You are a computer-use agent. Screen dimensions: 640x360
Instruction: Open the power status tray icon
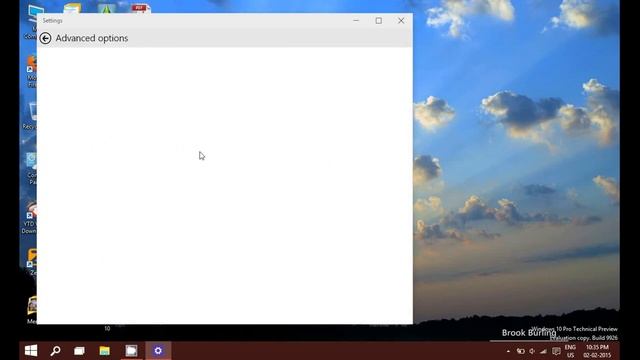click(x=521, y=351)
